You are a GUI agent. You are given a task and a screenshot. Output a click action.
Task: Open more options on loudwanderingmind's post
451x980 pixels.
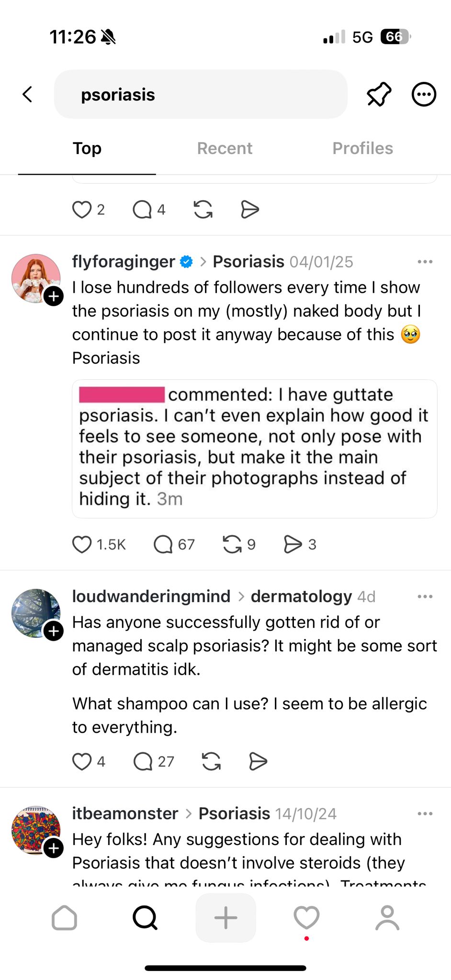tap(425, 597)
